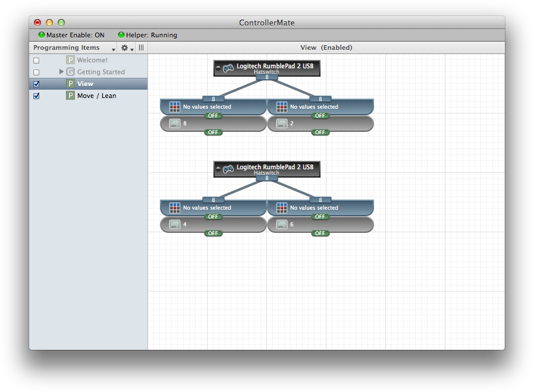Click the OFF indicator under keystroke 6
The height and width of the screenshot is (392, 534).
pos(320,233)
